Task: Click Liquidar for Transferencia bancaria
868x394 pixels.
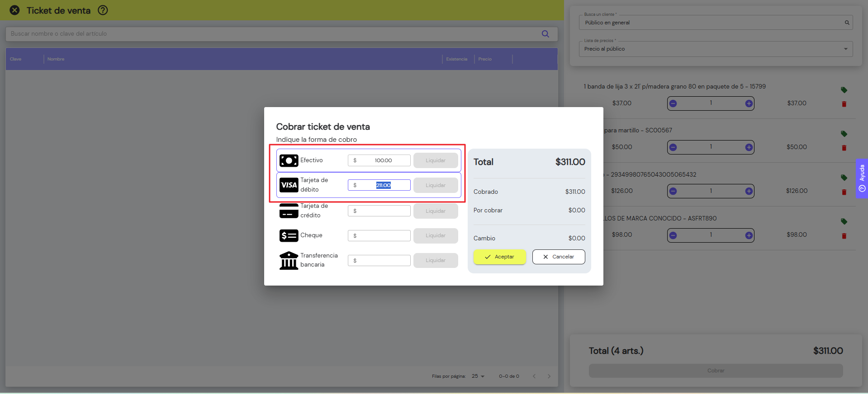Action: (x=436, y=260)
